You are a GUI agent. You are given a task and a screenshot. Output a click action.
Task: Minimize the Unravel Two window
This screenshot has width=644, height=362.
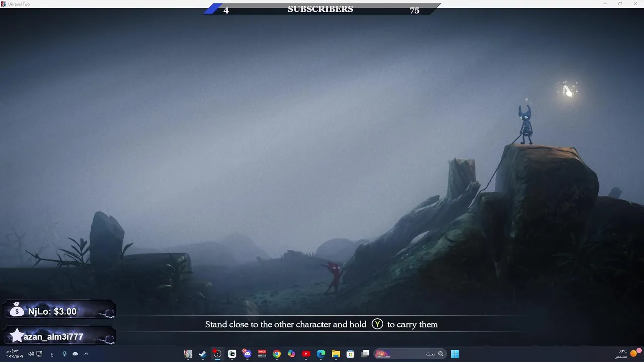point(605,4)
